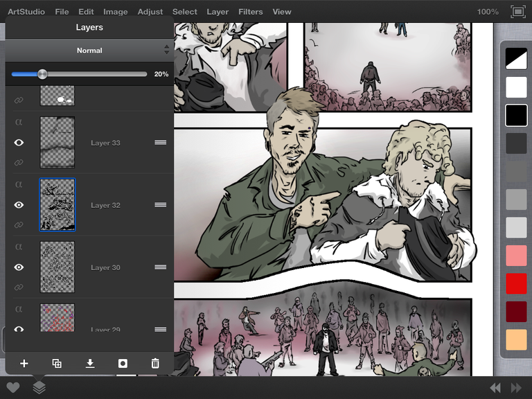Image resolution: width=532 pixels, height=399 pixels.
Task: Open the Filters menu
Action: pos(250,12)
